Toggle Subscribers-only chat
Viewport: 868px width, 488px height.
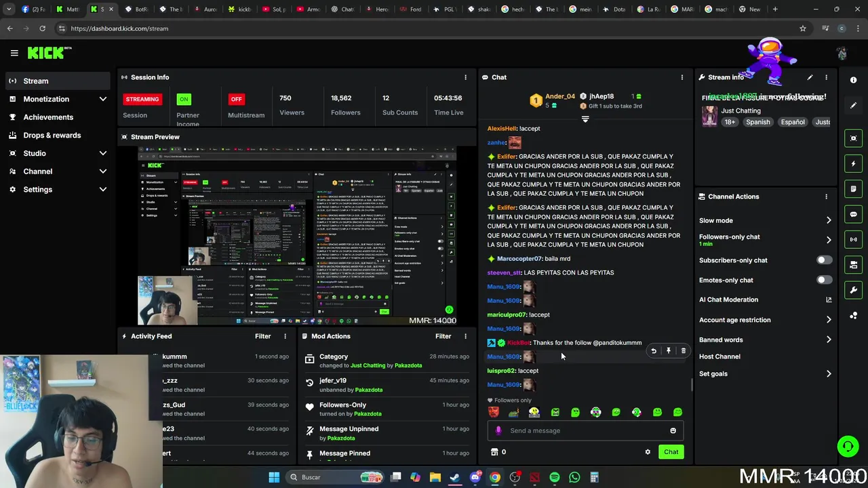click(824, 260)
